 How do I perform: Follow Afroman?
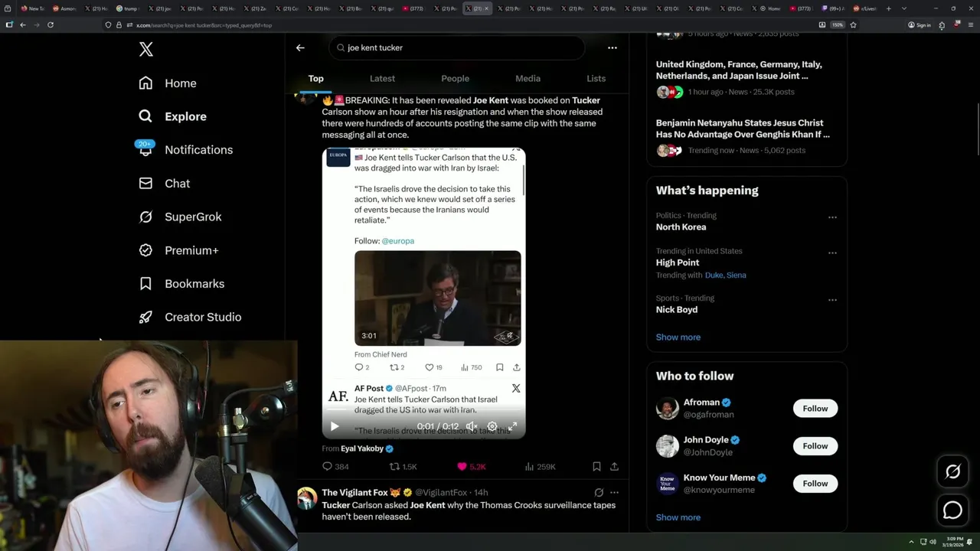(x=815, y=409)
